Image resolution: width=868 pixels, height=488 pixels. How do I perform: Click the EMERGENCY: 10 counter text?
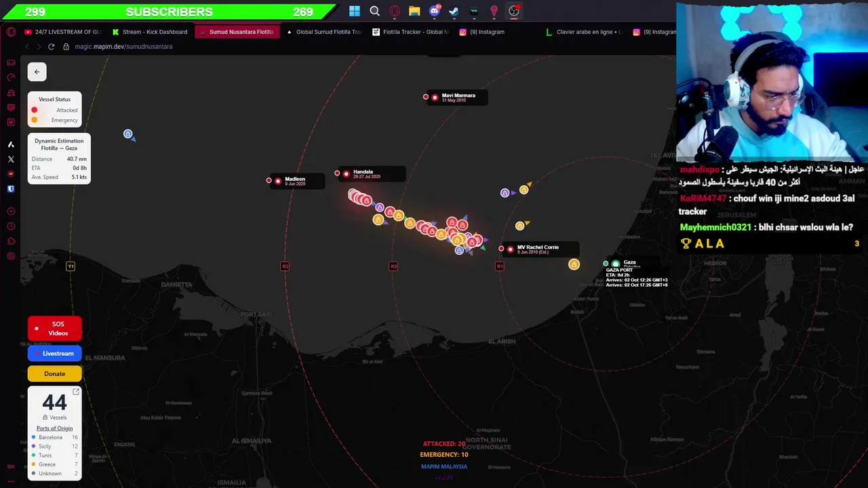pyautogui.click(x=444, y=455)
